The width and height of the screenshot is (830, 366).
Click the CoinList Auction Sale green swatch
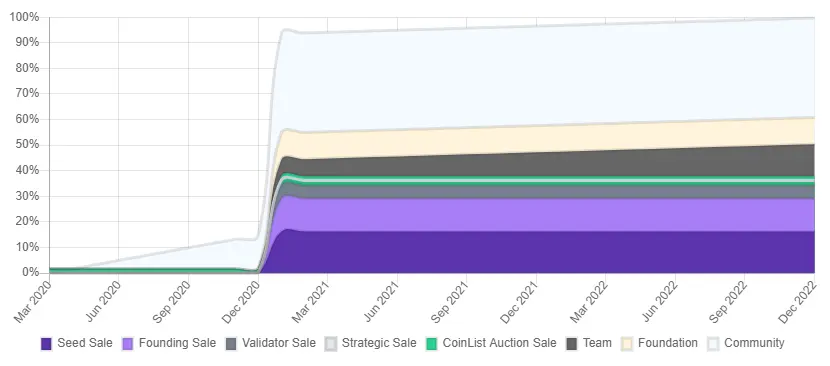pyautogui.click(x=432, y=344)
